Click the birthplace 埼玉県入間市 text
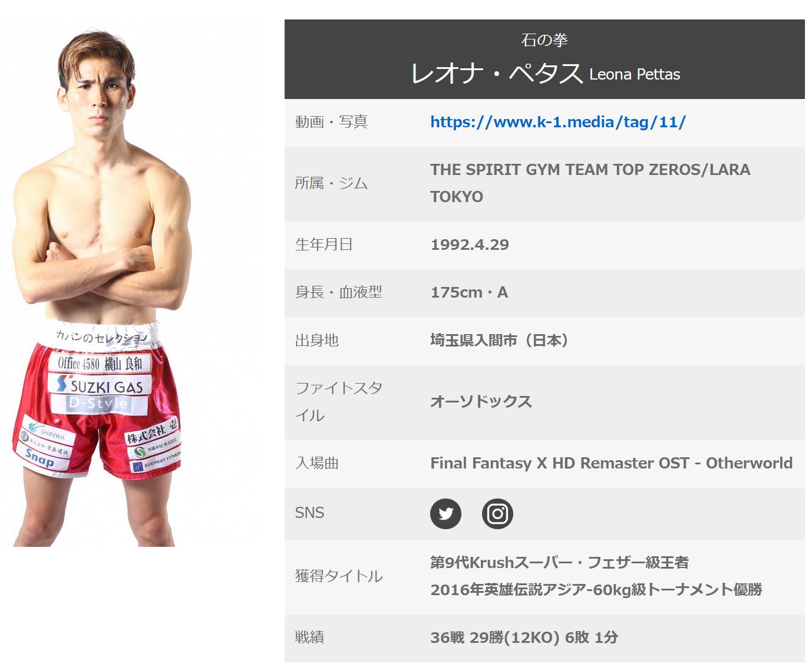 (499, 340)
